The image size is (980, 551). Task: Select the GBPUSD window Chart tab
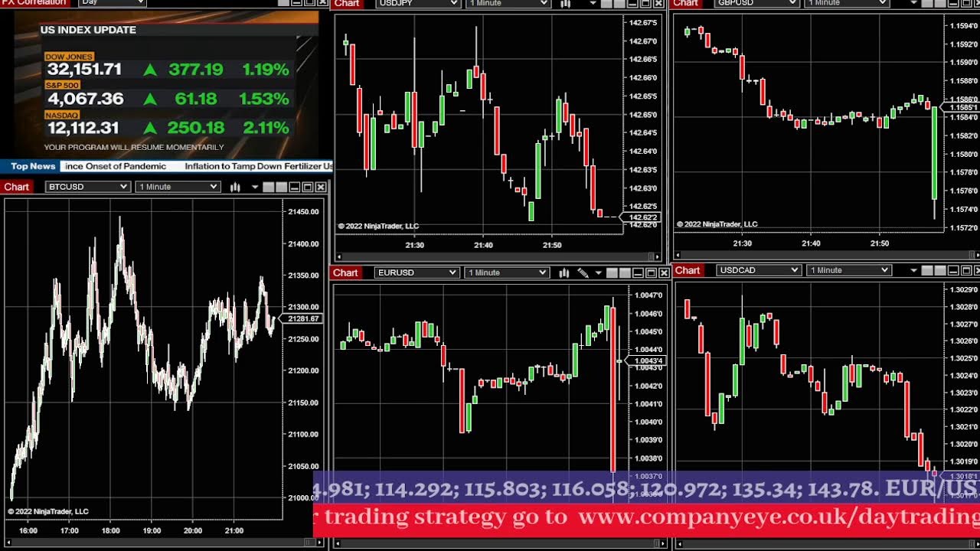click(686, 3)
